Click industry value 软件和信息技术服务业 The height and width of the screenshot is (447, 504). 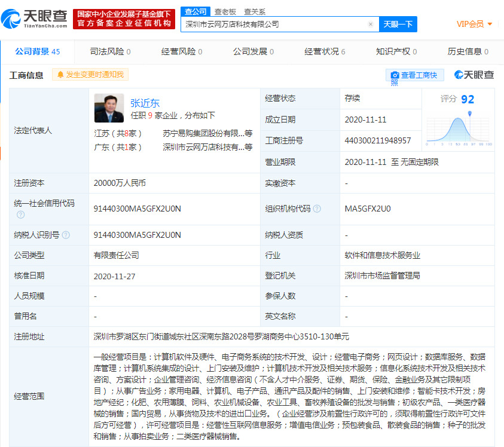383,256
